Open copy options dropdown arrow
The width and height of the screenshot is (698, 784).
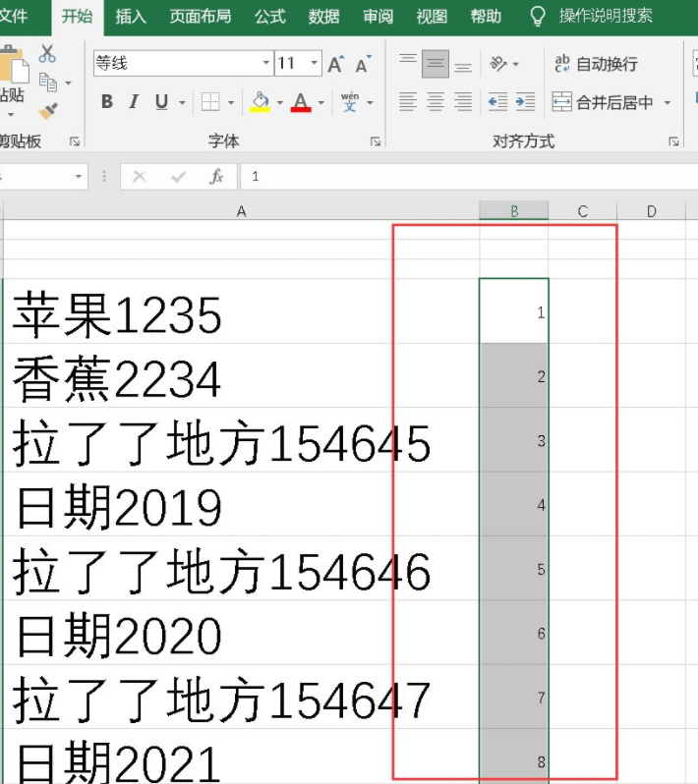69,83
